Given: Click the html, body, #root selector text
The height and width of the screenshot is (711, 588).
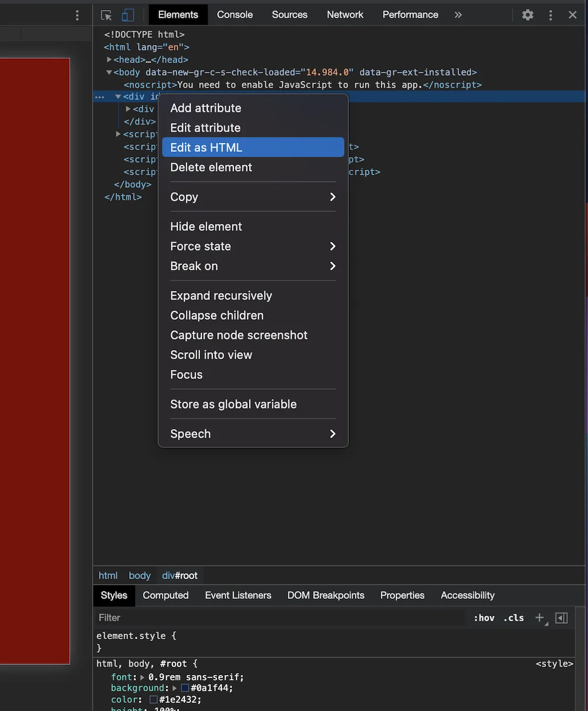Looking at the screenshot, I should (x=142, y=664).
